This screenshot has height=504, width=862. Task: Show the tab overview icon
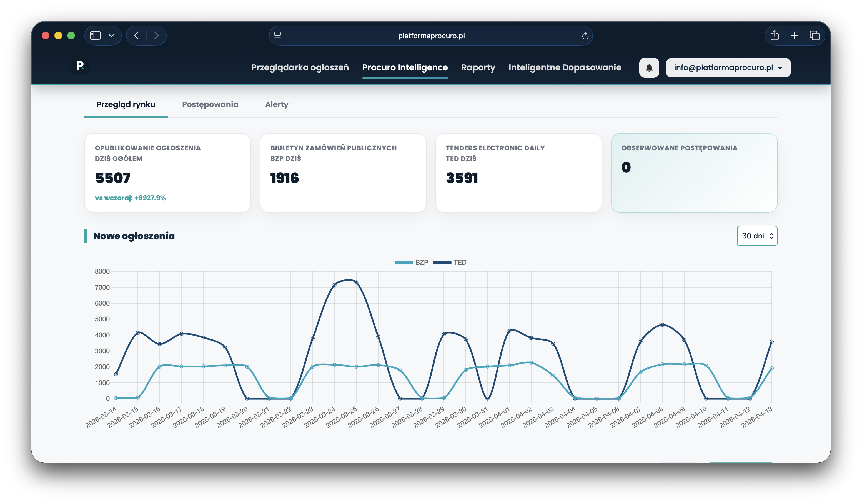pos(815,36)
